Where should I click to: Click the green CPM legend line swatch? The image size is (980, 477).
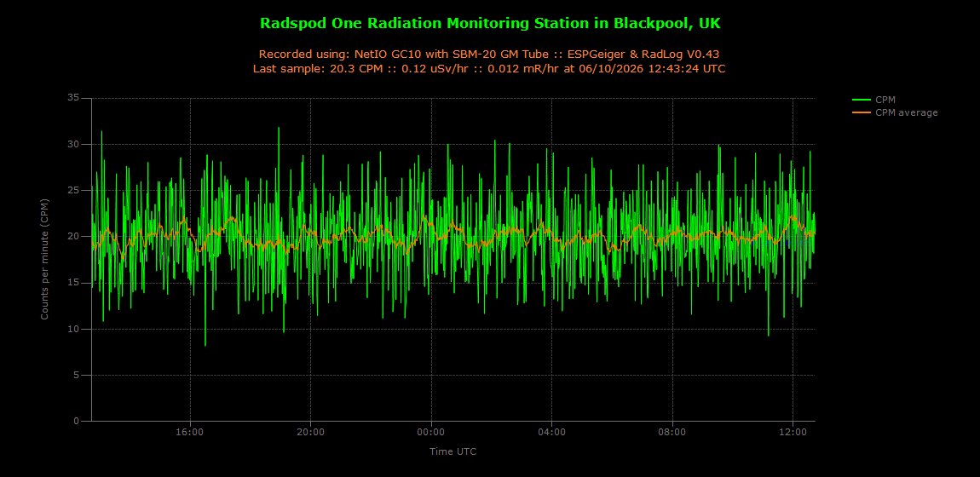point(862,100)
